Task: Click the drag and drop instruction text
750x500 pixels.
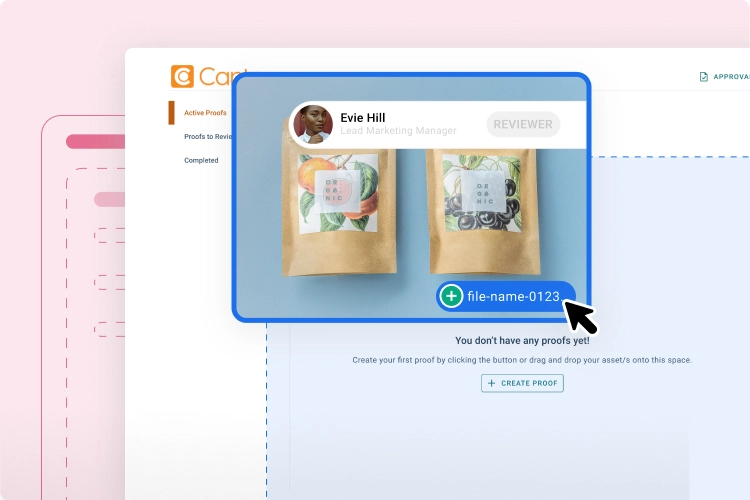Action: pos(521,360)
